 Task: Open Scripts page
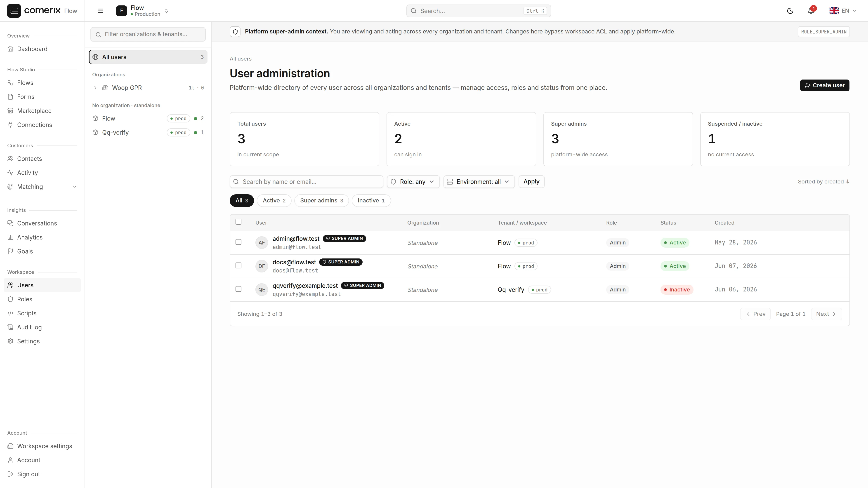coord(42,313)
